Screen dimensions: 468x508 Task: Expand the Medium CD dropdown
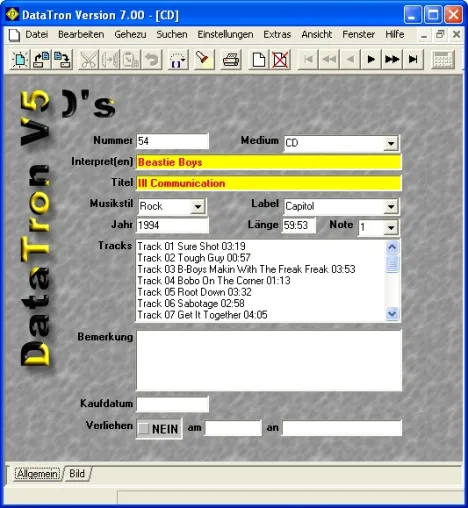pos(391,144)
